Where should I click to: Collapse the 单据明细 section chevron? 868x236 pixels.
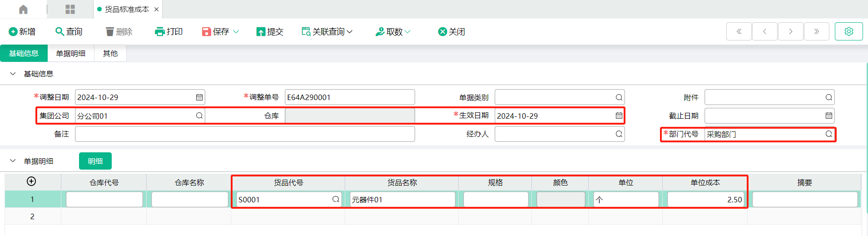coord(13,161)
